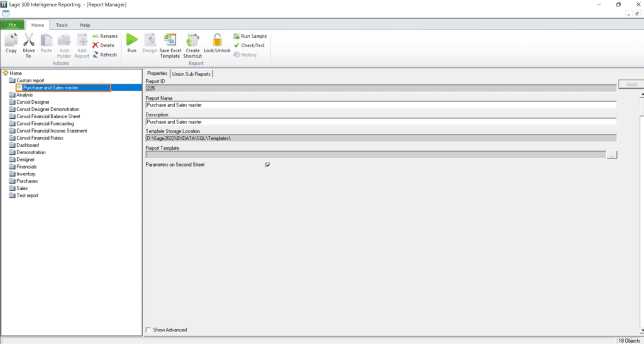Viewport: 644px width, 344px height.
Task: Select Purchase and Sales master report
Action: click(50, 87)
